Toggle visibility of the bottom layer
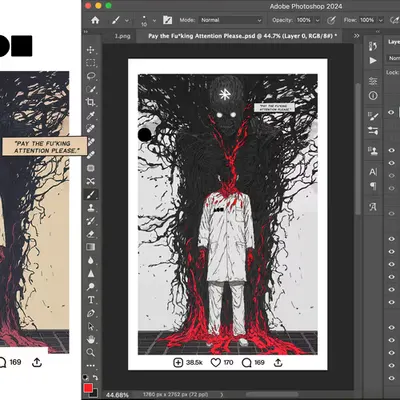 tap(391, 378)
